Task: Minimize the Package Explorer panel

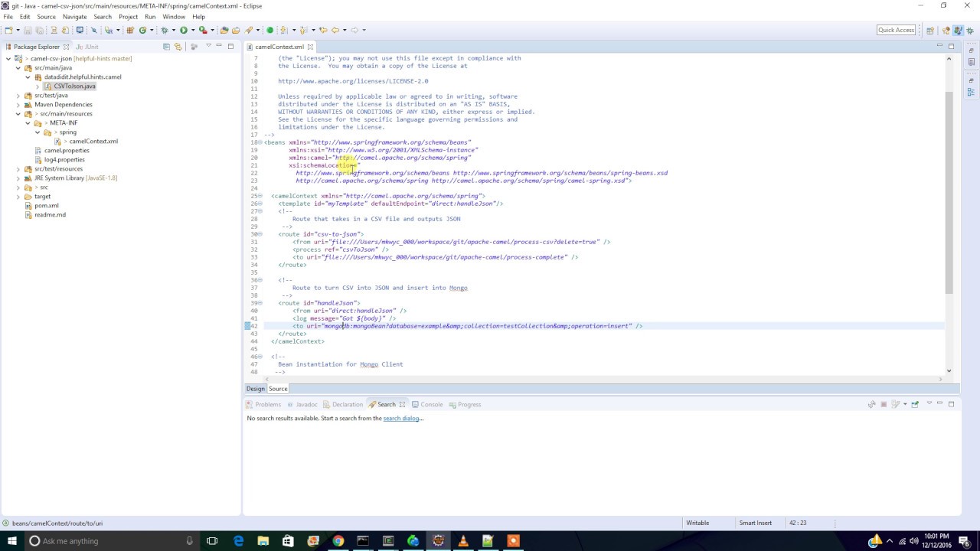Action: click(x=219, y=47)
